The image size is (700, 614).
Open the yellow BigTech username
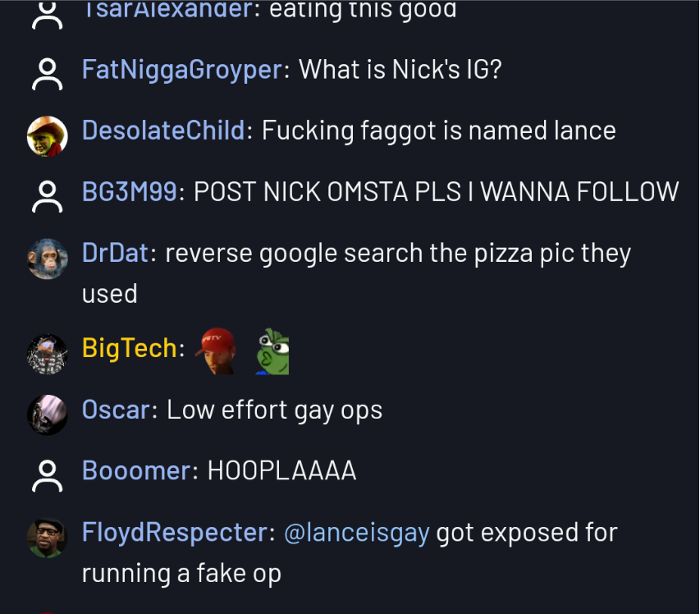130,348
